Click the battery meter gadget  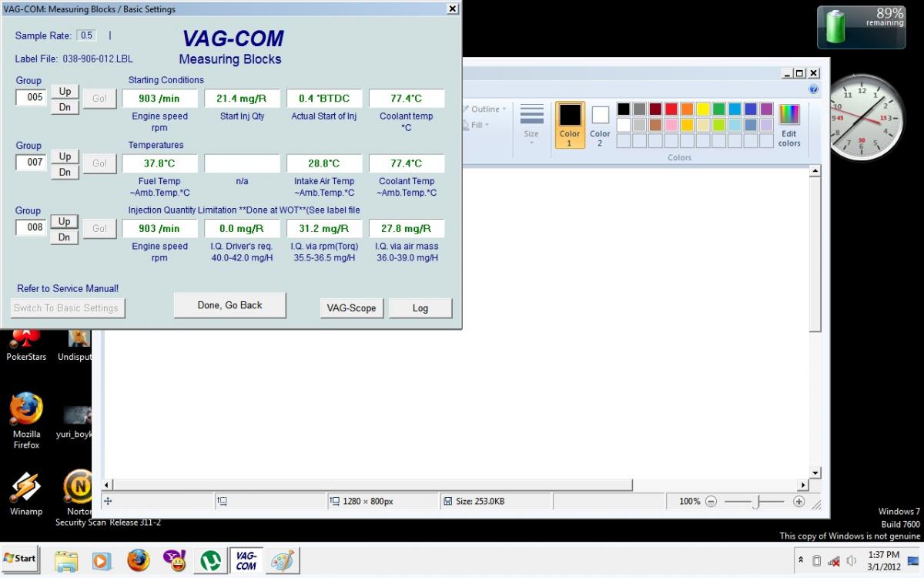(862, 27)
